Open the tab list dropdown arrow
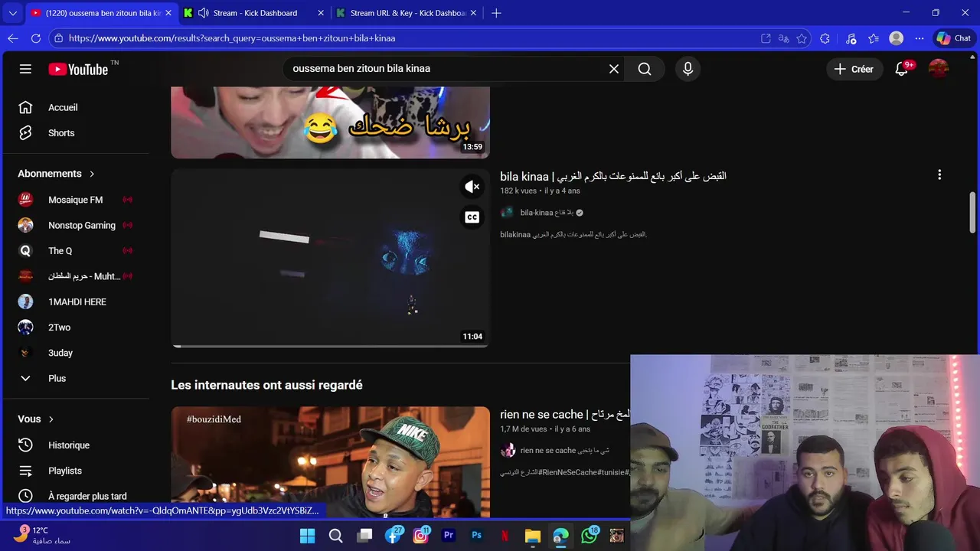 (12, 13)
